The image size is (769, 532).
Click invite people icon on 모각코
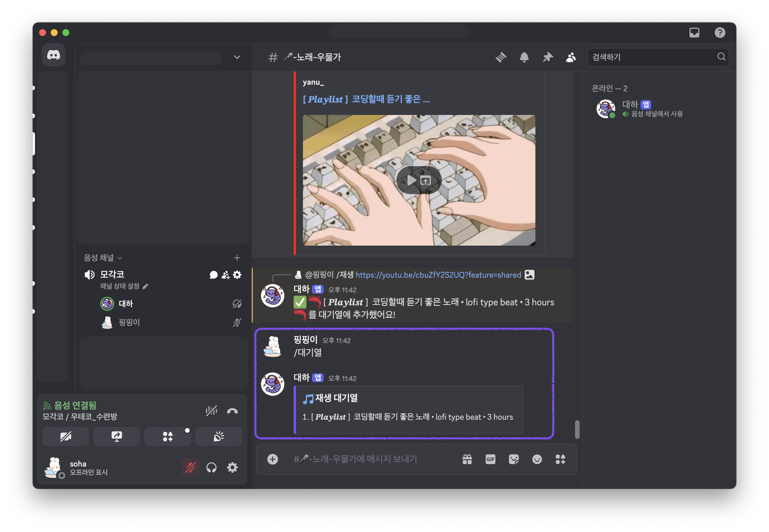[x=225, y=275]
